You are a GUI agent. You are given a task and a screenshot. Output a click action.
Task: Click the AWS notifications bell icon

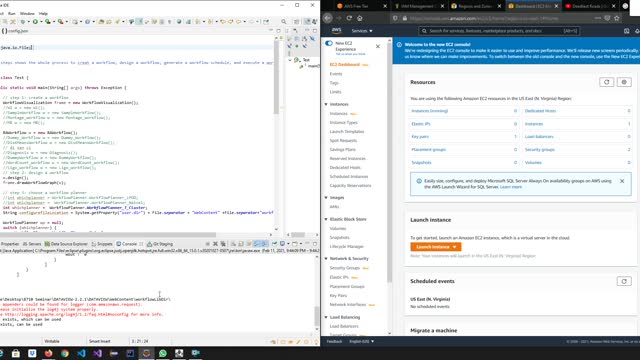pyautogui.click(x=637, y=31)
